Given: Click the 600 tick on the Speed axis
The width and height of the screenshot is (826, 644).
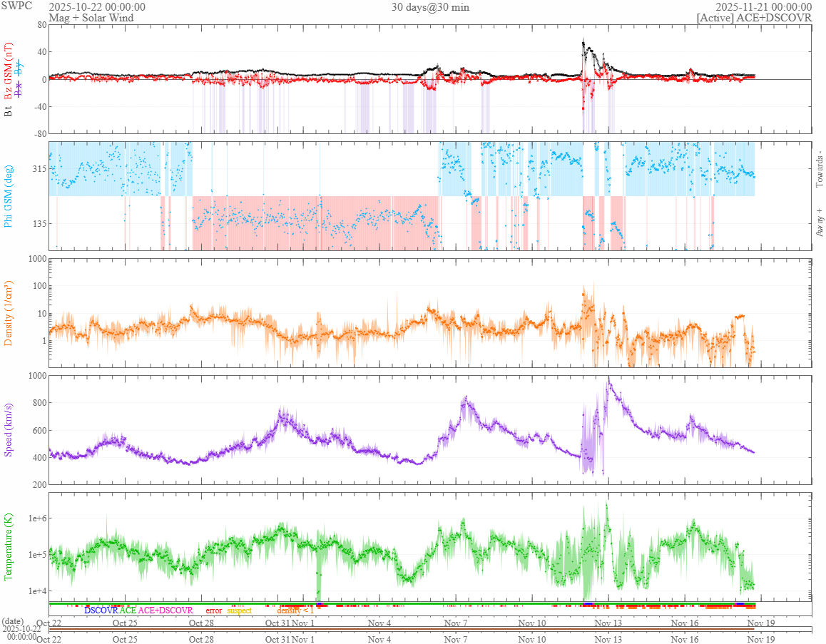Looking at the screenshot, I should (x=40, y=430).
